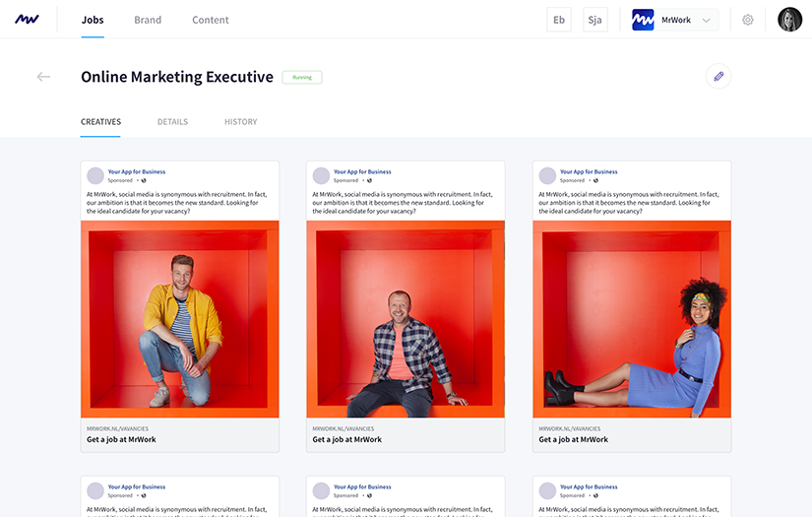Click MRWORK.NL/VAVANCIES text under plaid-shirt ad

pyautogui.click(x=344, y=429)
